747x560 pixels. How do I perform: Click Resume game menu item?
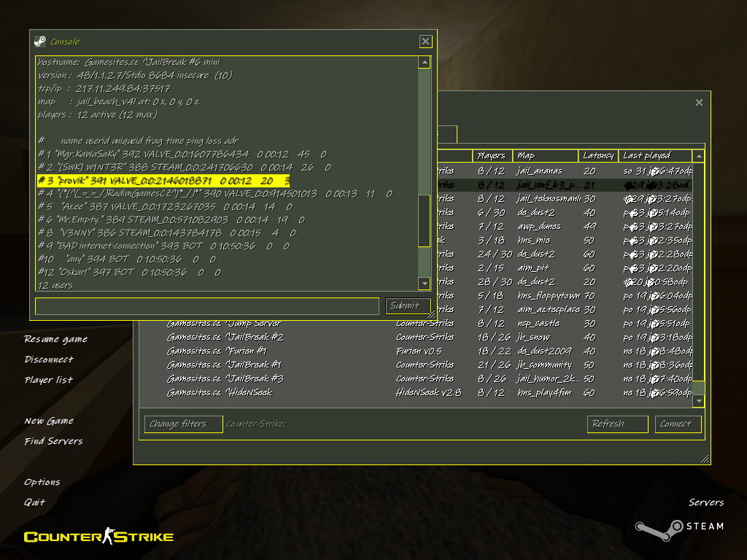click(x=55, y=339)
